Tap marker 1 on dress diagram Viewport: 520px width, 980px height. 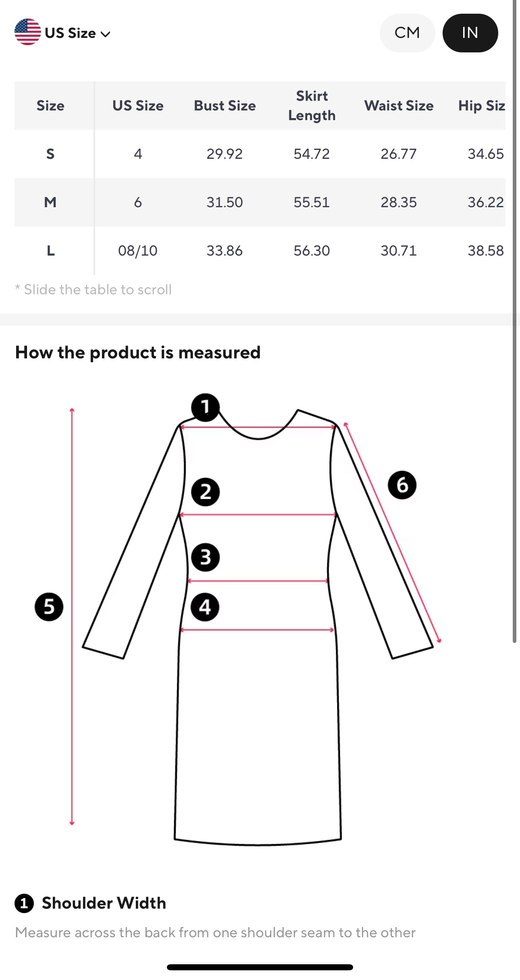point(205,408)
